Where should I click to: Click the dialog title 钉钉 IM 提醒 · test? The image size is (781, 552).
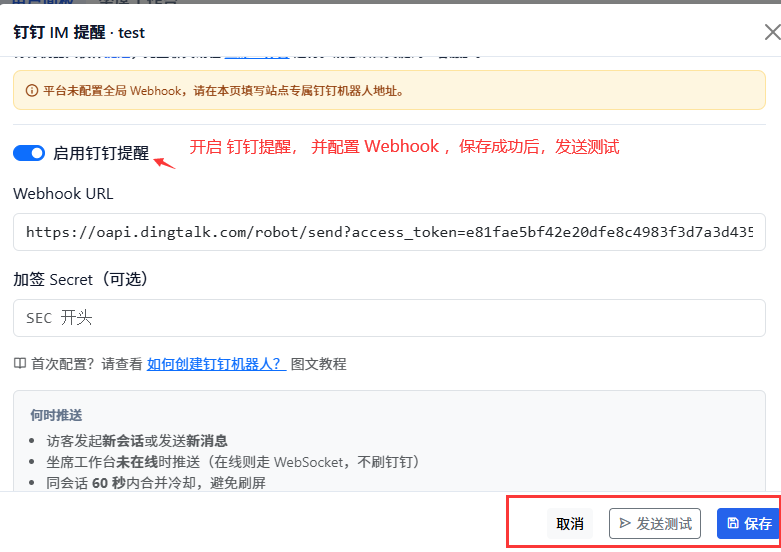coord(79,32)
